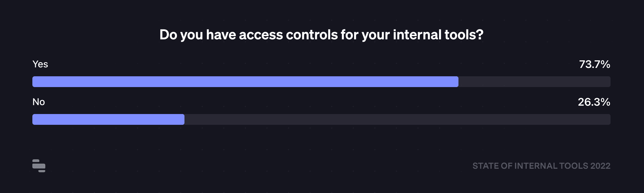644x193 pixels.
Task: Click the stacked-bars logo icon in the footer
Action: tap(39, 166)
